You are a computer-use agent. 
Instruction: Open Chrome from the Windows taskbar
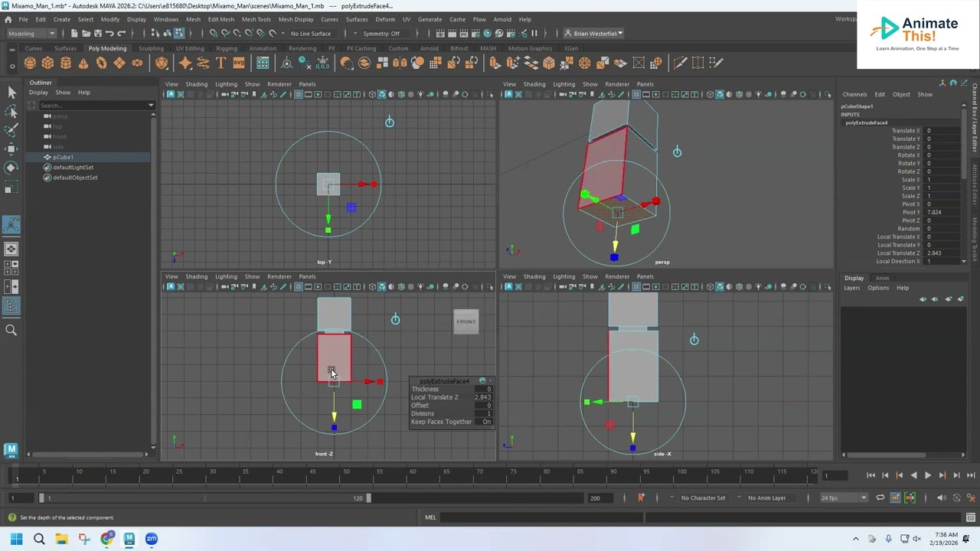pos(106,539)
